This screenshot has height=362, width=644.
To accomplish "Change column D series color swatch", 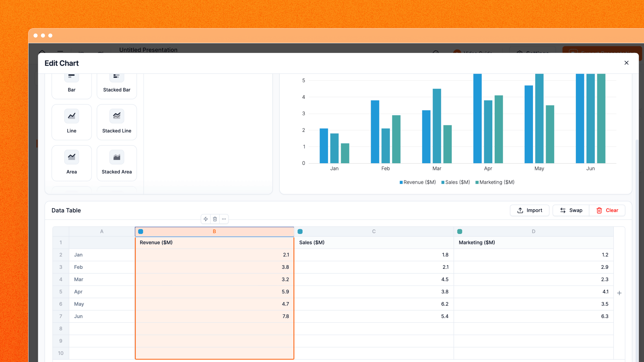I will (x=460, y=232).
